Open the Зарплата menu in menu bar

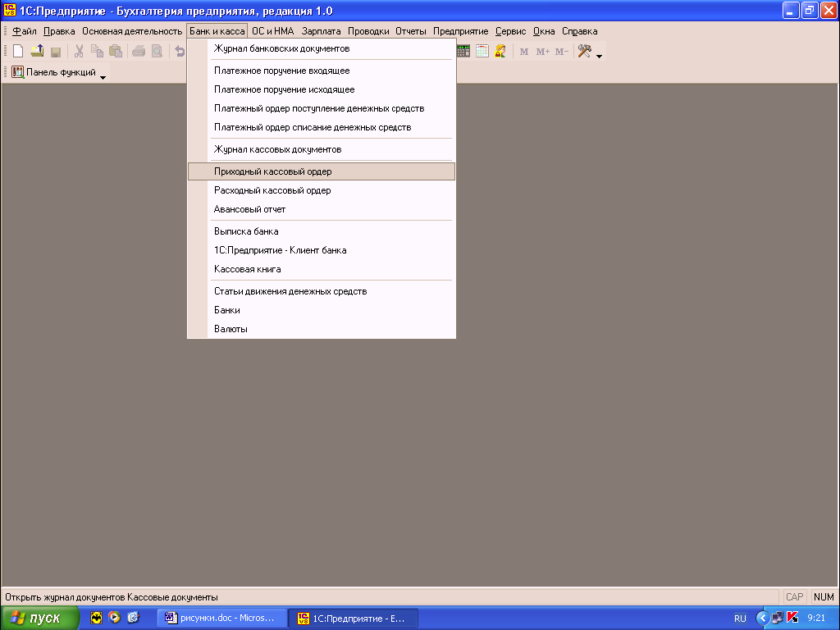321,31
